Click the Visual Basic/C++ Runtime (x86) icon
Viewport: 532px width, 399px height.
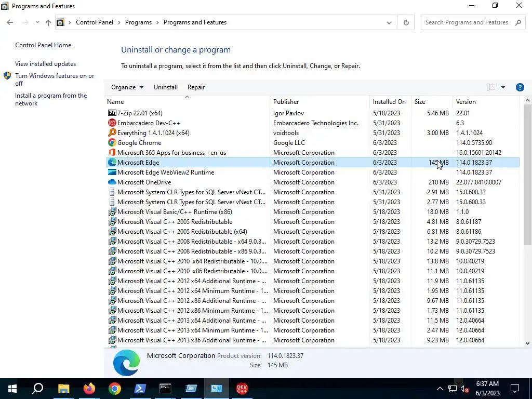click(112, 212)
